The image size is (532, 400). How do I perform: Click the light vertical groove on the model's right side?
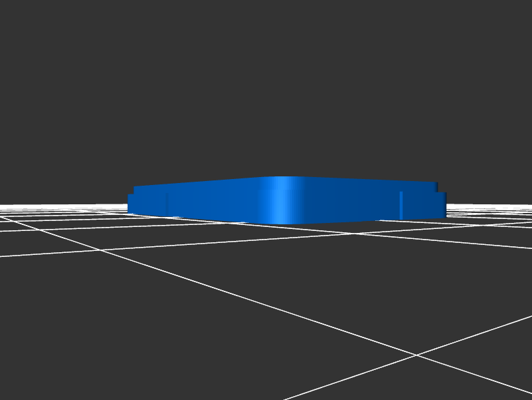[x=402, y=204]
